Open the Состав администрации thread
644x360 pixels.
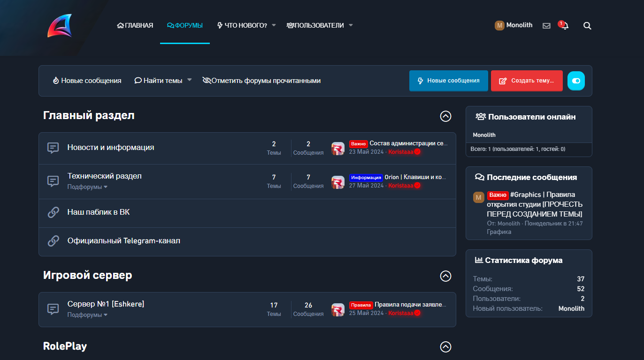409,143
